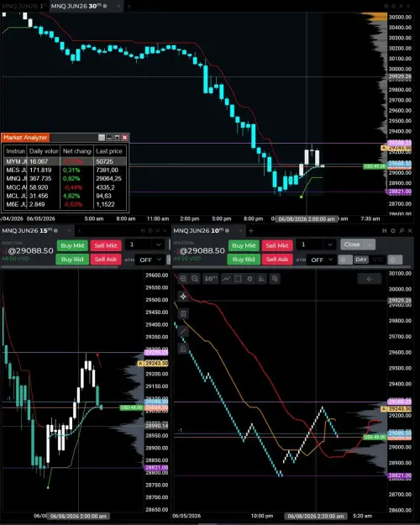Viewport: 420px width, 525px height.
Task: Select the M6E row in Market Analyzer
Action: point(65,204)
